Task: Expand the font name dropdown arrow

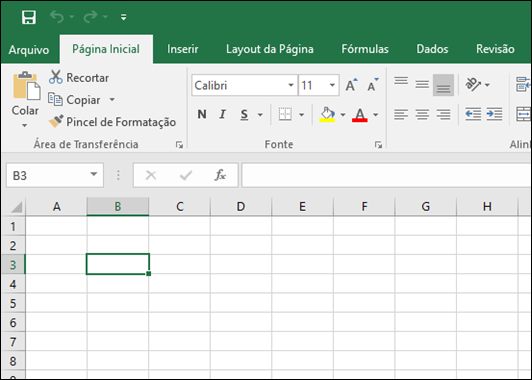Action: coord(291,85)
